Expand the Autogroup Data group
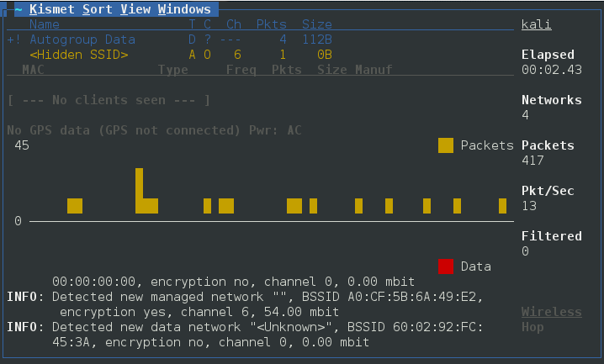This screenshot has width=604, height=364. (13, 40)
